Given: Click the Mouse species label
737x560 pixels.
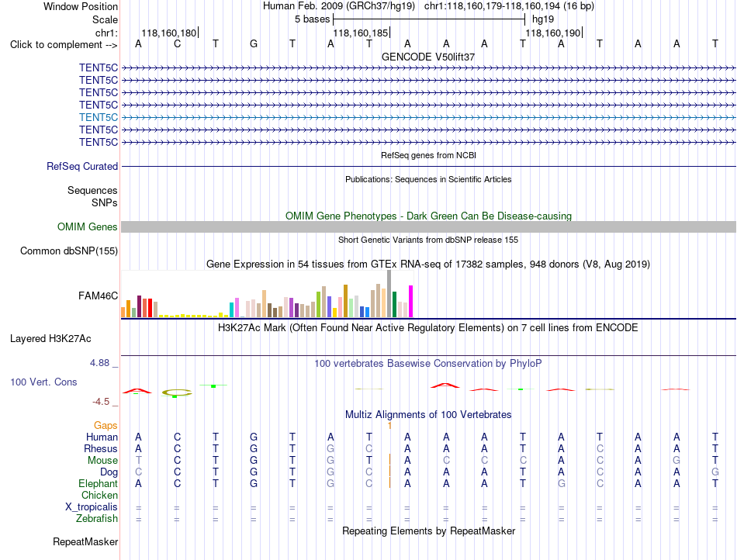Looking at the screenshot, I should [102, 461].
